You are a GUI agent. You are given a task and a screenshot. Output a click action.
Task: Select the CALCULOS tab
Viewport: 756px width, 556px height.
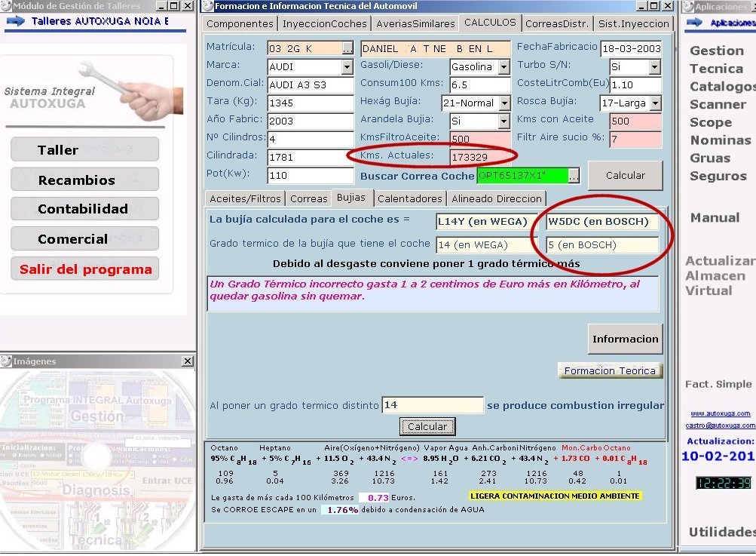point(490,23)
